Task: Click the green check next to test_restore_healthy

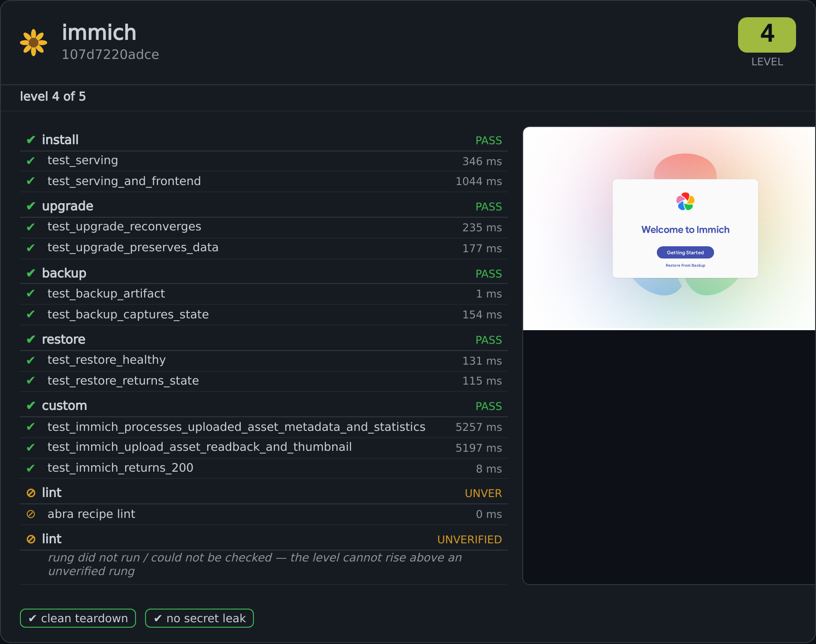Action: (x=31, y=360)
